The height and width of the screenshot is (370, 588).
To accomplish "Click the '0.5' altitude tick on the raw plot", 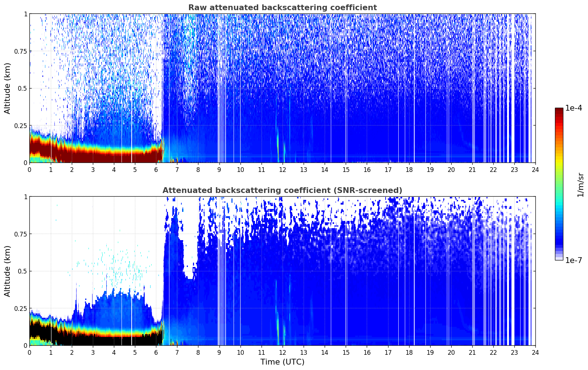I will (22, 88).
